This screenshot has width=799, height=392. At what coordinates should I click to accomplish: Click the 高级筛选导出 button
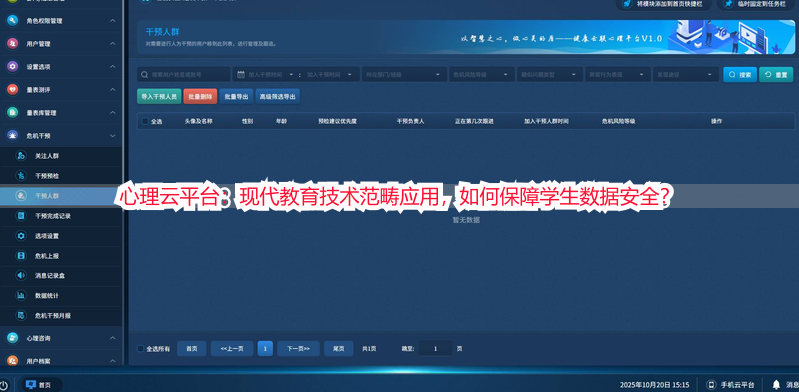click(278, 96)
